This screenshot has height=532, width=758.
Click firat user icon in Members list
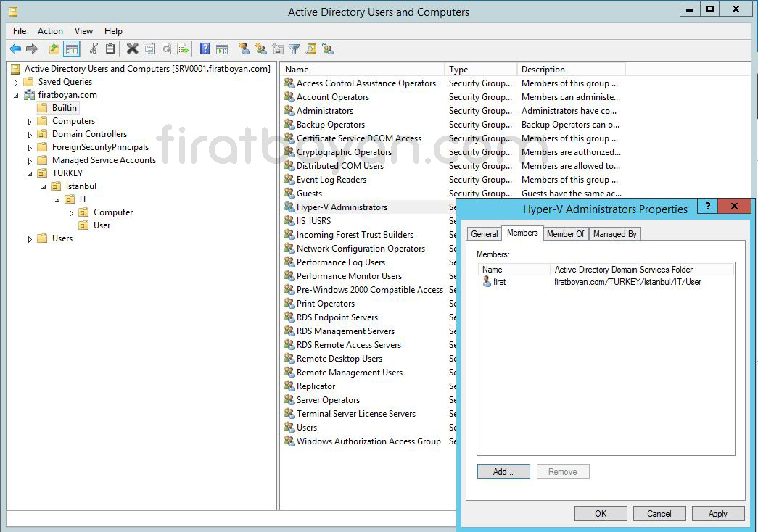(x=487, y=282)
